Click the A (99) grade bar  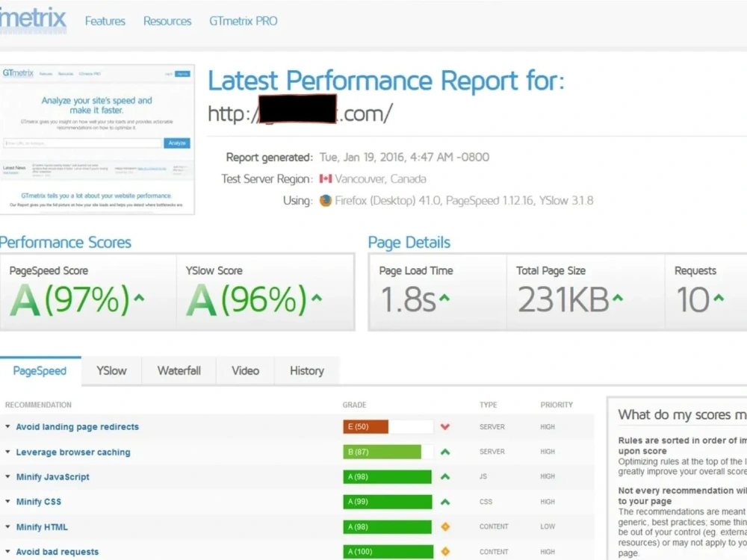pos(388,502)
